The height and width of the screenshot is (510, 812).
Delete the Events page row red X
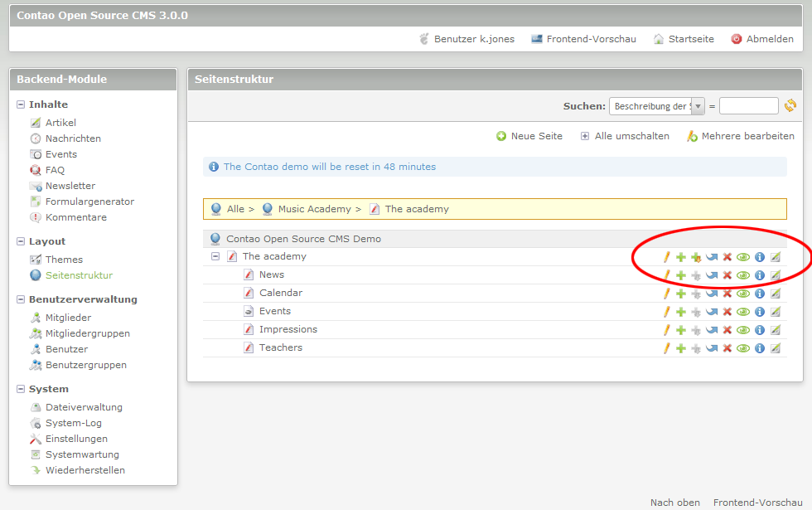[x=727, y=312]
